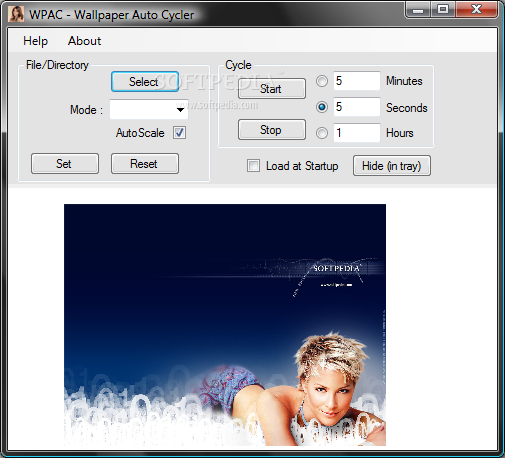Select the Seconds radio button
Viewport: 505px width, 458px height.
322,107
